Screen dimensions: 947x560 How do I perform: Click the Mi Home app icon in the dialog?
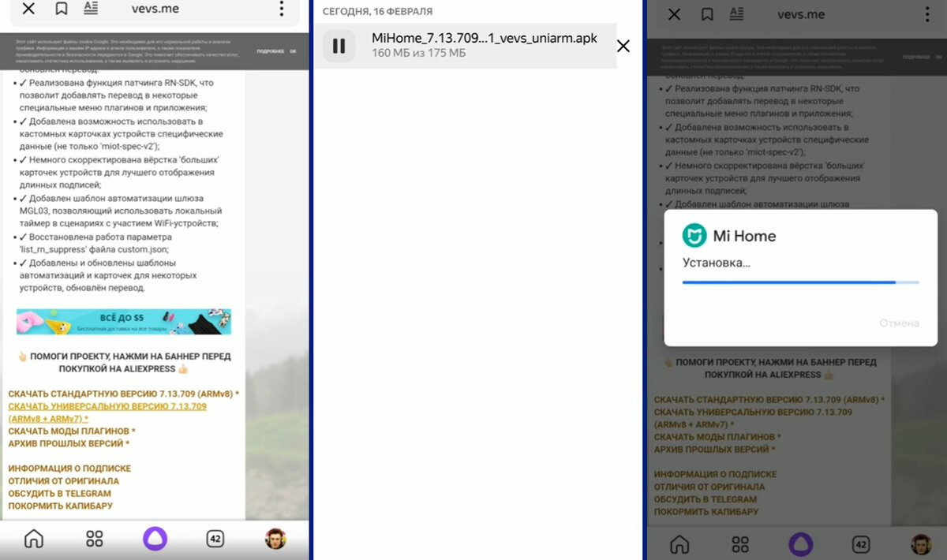coord(694,235)
